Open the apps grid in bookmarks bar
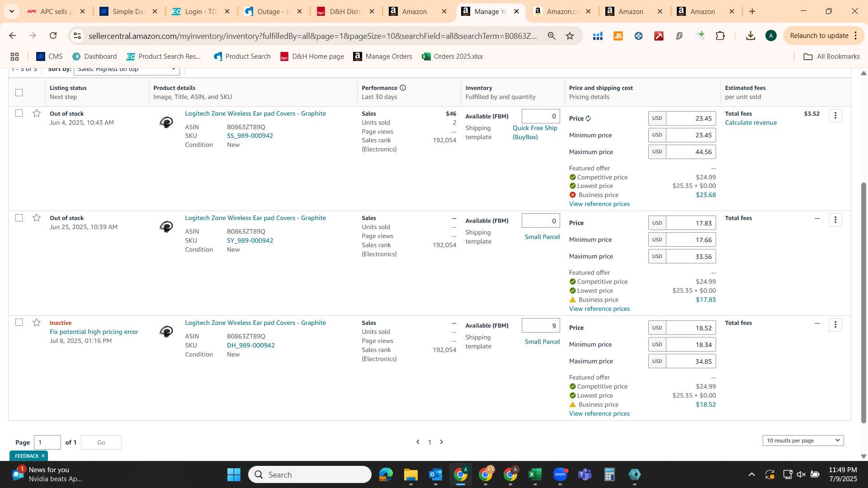868x488 pixels. (14, 56)
